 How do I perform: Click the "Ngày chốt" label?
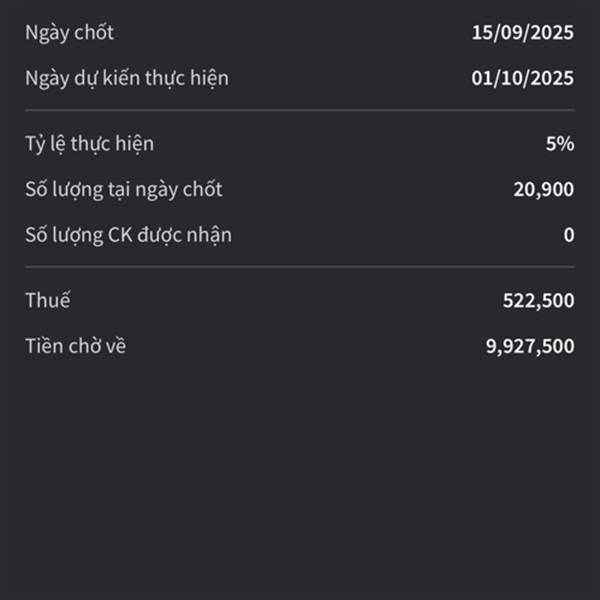click(69, 33)
